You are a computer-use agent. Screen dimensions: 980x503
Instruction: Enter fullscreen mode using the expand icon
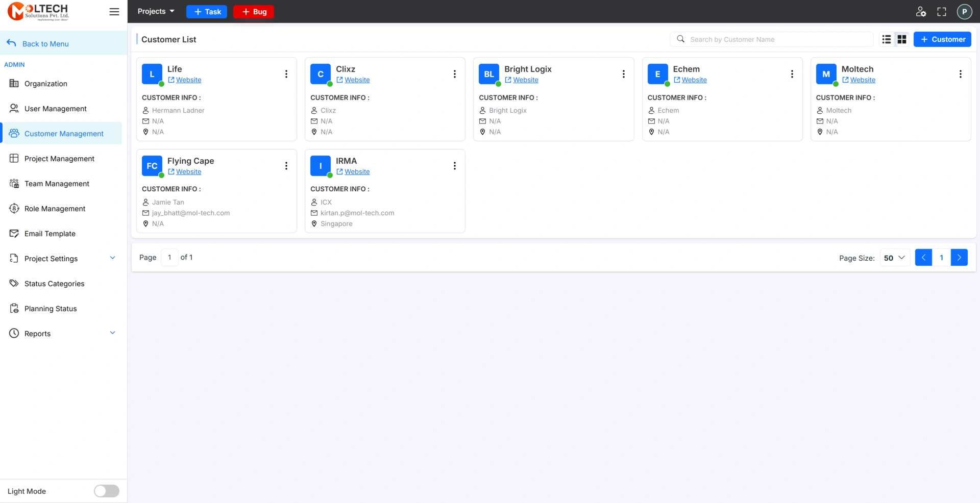point(942,12)
